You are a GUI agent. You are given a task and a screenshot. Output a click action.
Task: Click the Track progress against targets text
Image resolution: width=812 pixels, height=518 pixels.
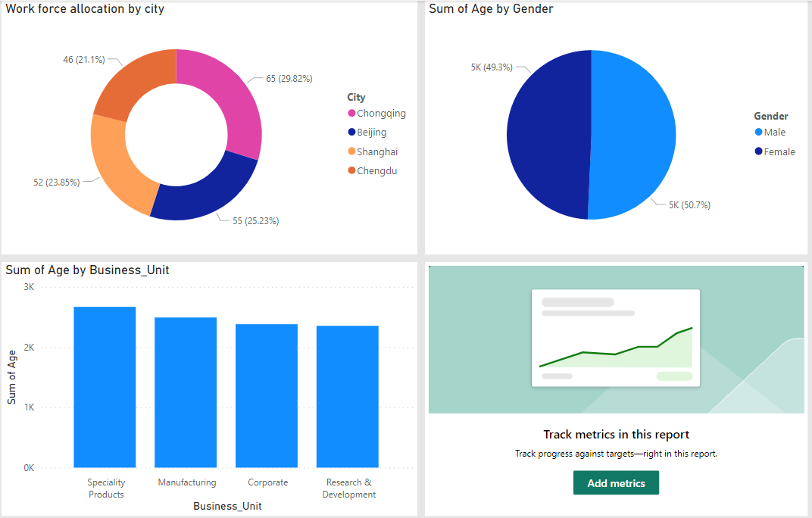coord(616,453)
